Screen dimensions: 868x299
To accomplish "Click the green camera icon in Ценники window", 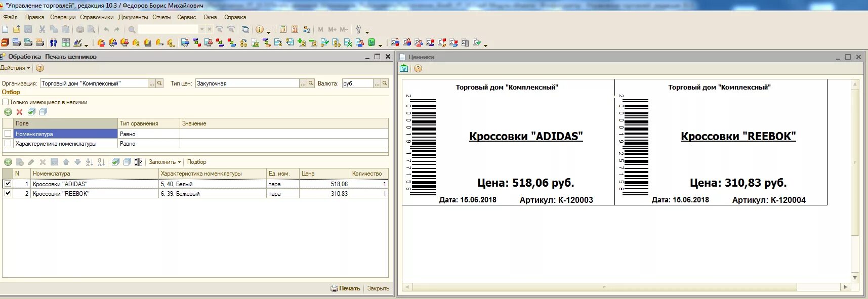I will pos(404,68).
